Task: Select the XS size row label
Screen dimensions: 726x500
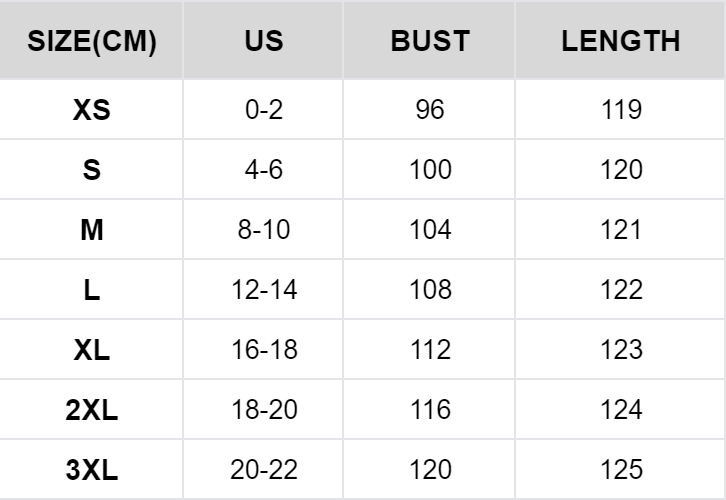Action: (x=92, y=110)
